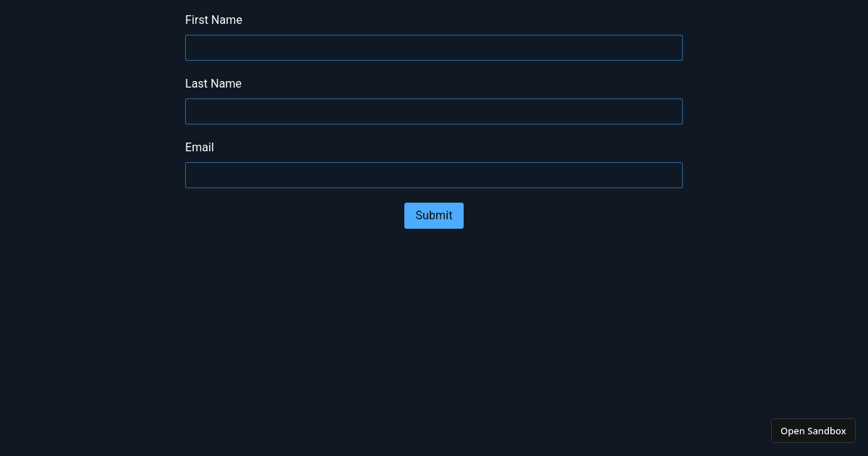Image resolution: width=868 pixels, height=456 pixels.
Task: Select the Last Name label
Action: [213, 83]
